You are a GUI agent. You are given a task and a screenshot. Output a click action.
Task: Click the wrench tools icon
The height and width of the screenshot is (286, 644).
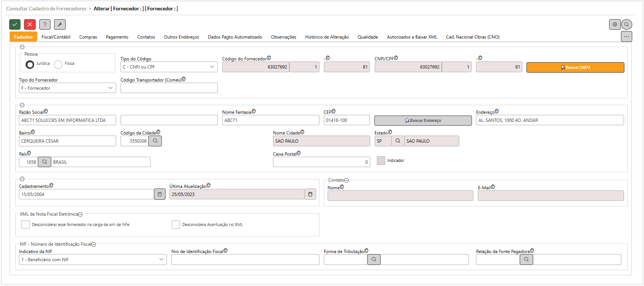(60, 24)
